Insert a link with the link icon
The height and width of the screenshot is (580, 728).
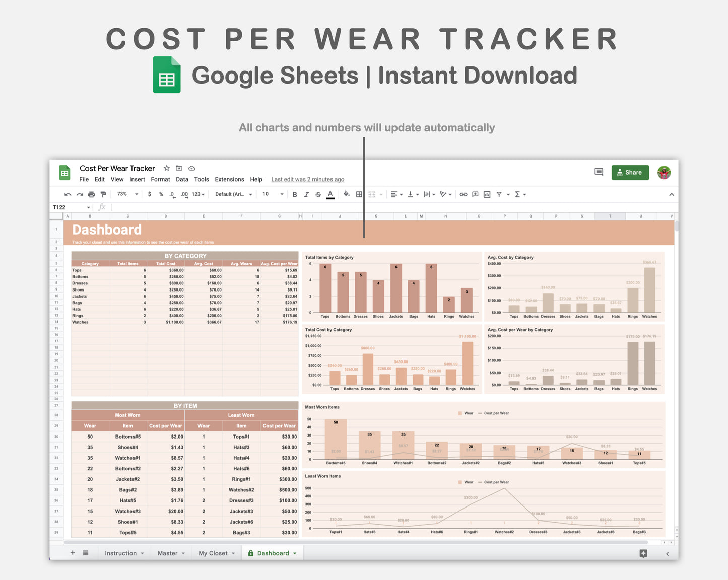point(464,194)
